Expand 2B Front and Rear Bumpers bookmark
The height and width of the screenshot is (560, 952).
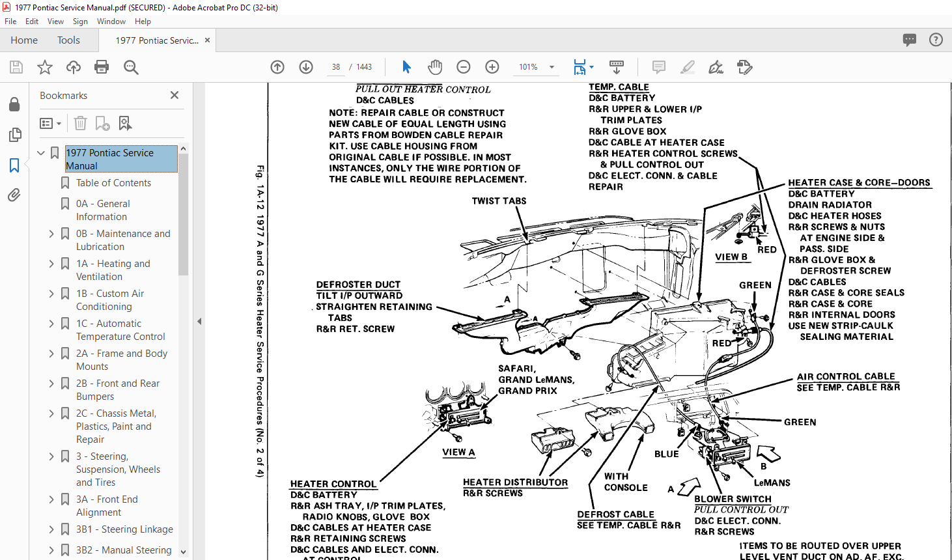pyautogui.click(x=51, y=384)
